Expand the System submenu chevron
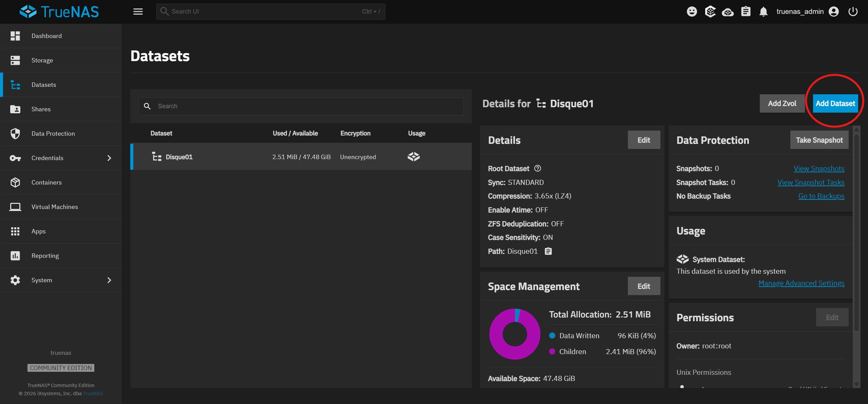 tap(109, 280)
